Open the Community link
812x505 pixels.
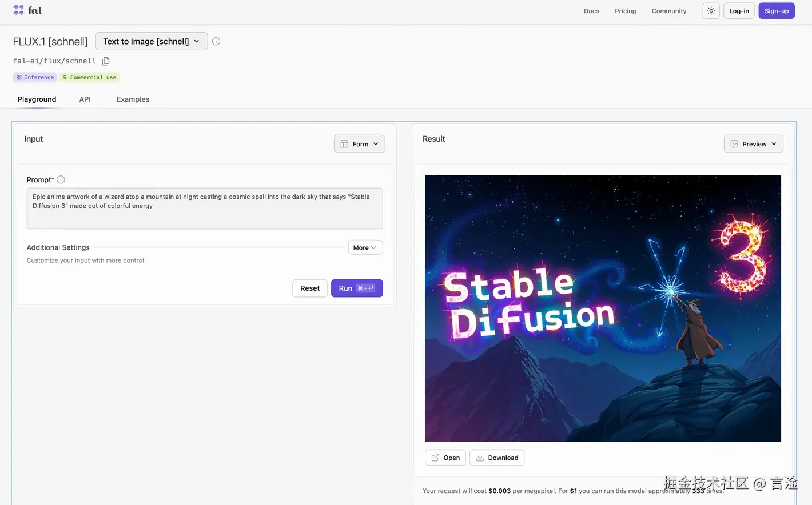pyautogui.click(x=669, y=11)
